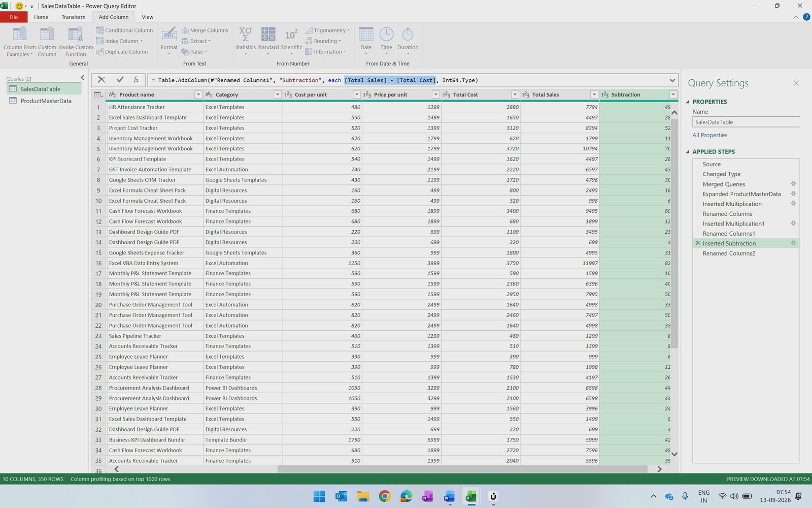Open Inserted Multiplication1 settings gear
Viewport: 812px width, 508px height.
tap(793, 223)
